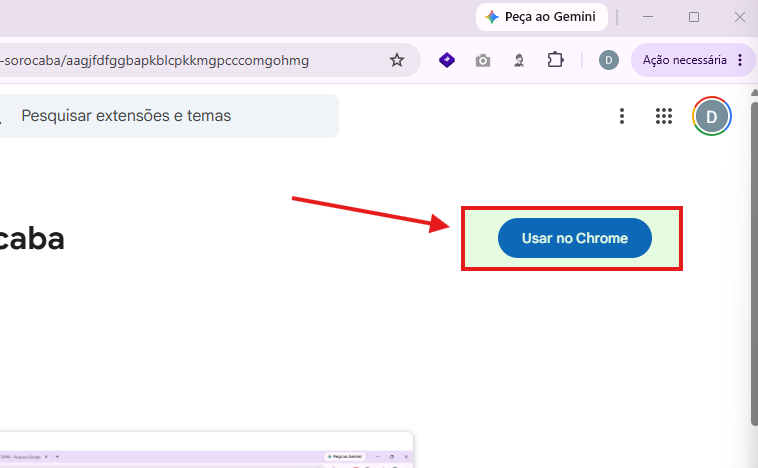The width and height of the screenshot is (758, 468).
Task: Open the extension screenshot thumbnail
Action: tap(206, 450)
